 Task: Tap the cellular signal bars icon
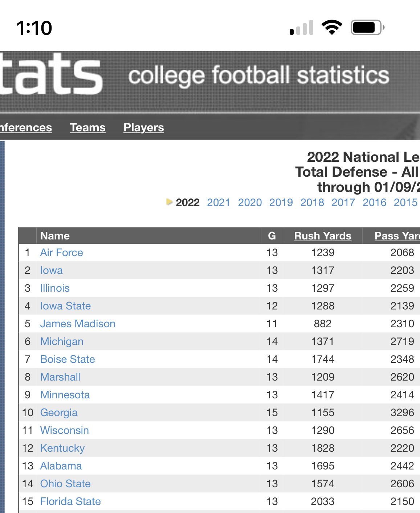[x=302, y=28]
